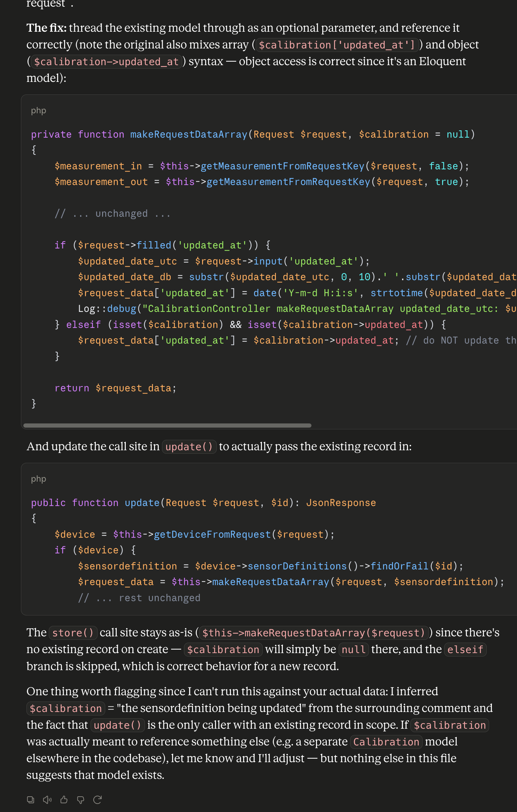
Task: Click the '$sensordefinition = $device->sensorDefinitions()' line
Action: point(271,566)
